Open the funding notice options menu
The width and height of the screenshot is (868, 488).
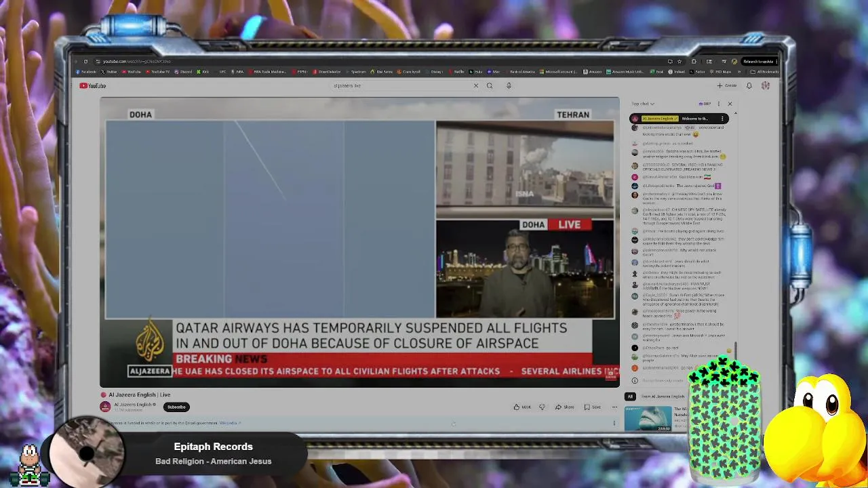click(x=614, y=423)
